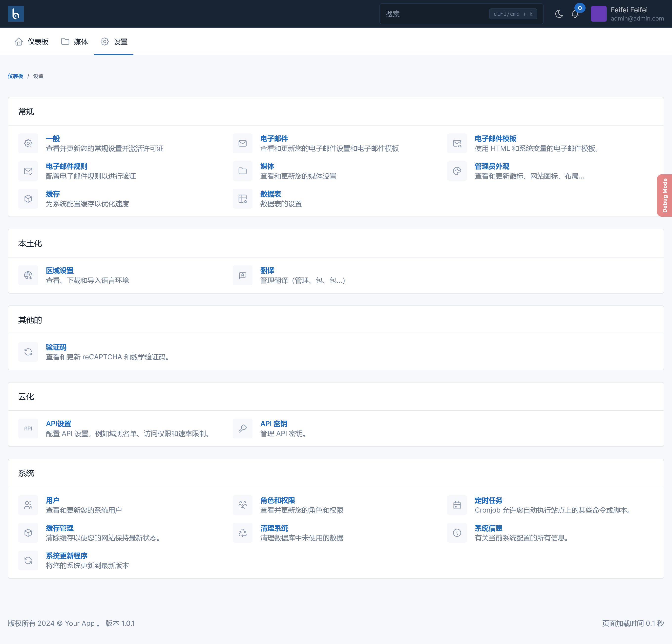This screenshot has height=644, width=672.
Task: Click the 数据表 table icon
Action: (242, 198)
